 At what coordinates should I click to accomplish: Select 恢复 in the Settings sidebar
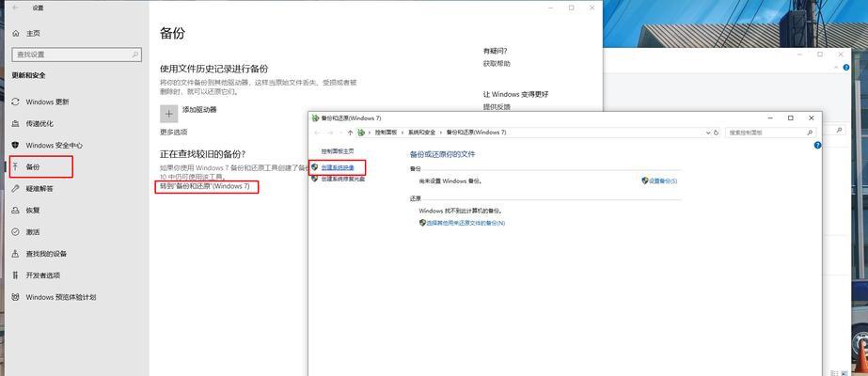point(25,211)
